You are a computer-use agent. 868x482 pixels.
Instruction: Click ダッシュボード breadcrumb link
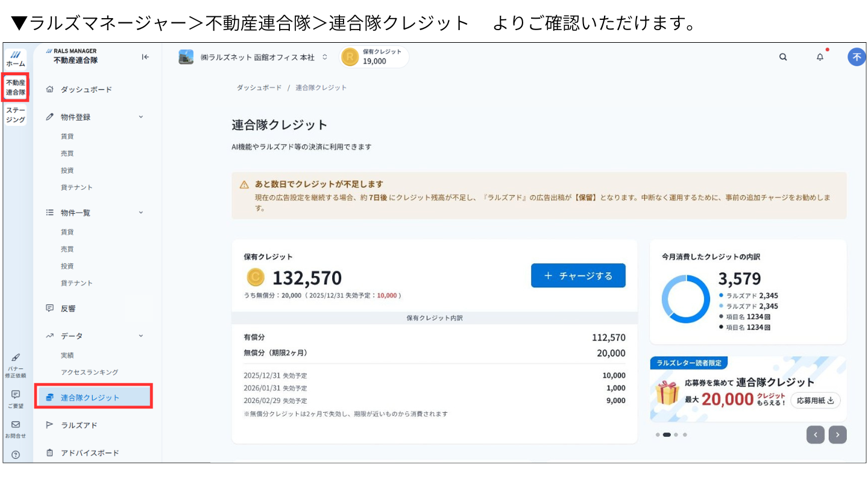point(259,87)
